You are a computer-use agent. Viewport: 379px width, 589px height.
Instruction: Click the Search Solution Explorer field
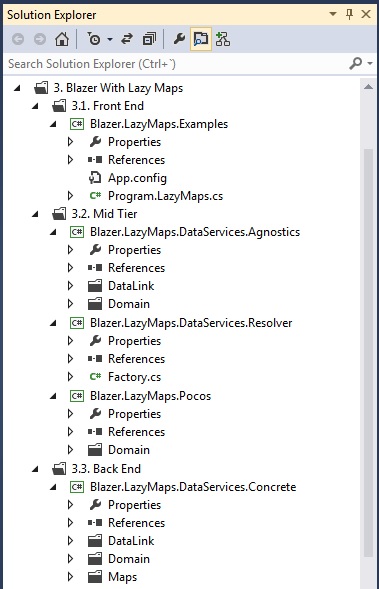click(177, 64)
